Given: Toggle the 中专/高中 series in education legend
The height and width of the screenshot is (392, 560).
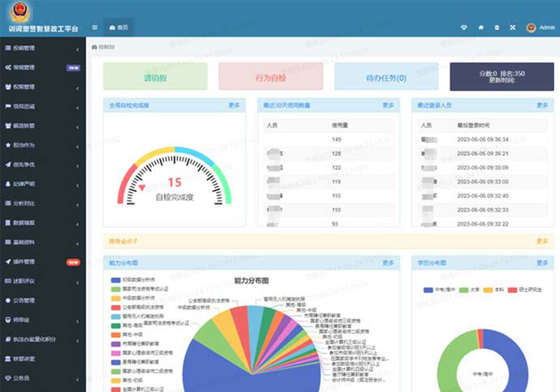Looking at the screenshot, I should (x=439, y=290).
